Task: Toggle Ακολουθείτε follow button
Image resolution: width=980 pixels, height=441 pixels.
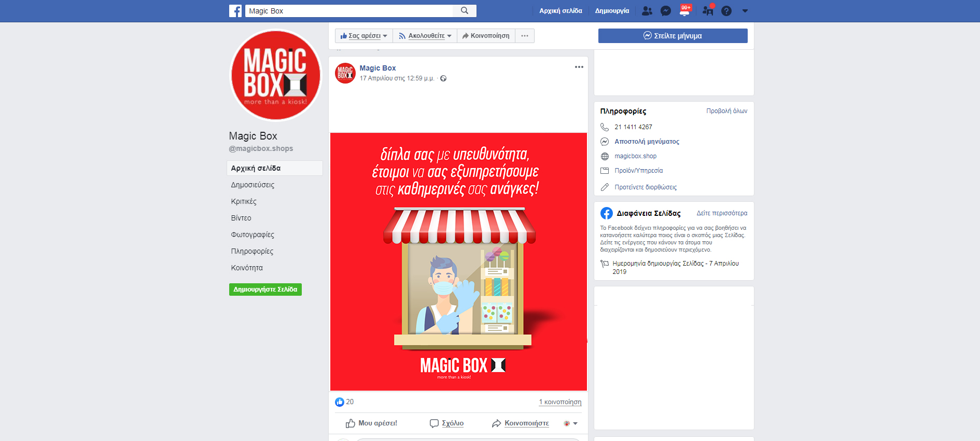Action: pyautogui.click(x=425, y=36)
